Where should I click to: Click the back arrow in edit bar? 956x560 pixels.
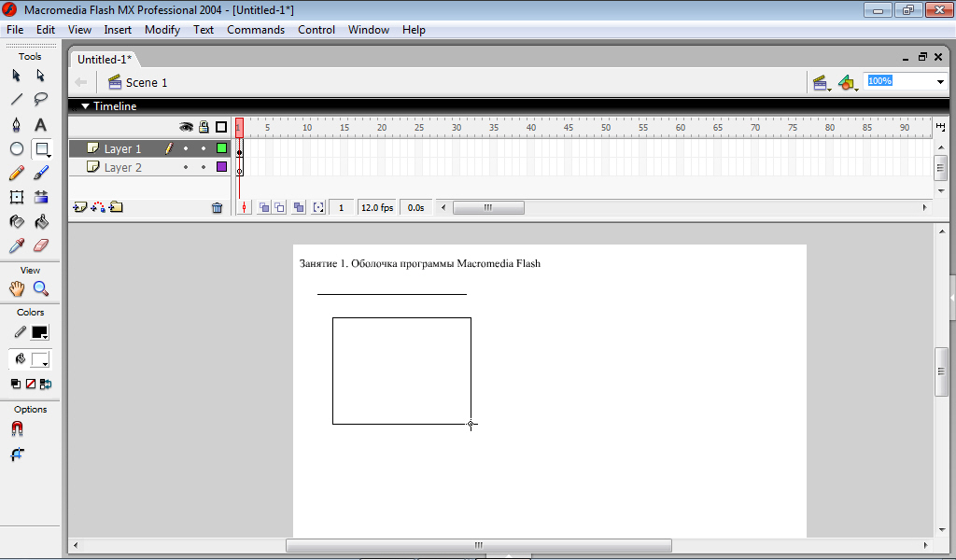[x=80, y=82]
